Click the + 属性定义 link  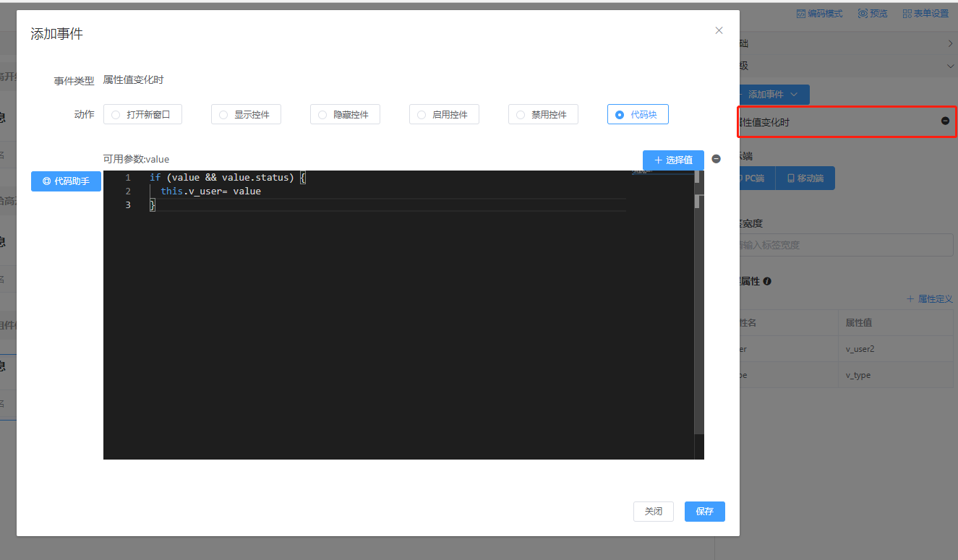pos(929,299)
